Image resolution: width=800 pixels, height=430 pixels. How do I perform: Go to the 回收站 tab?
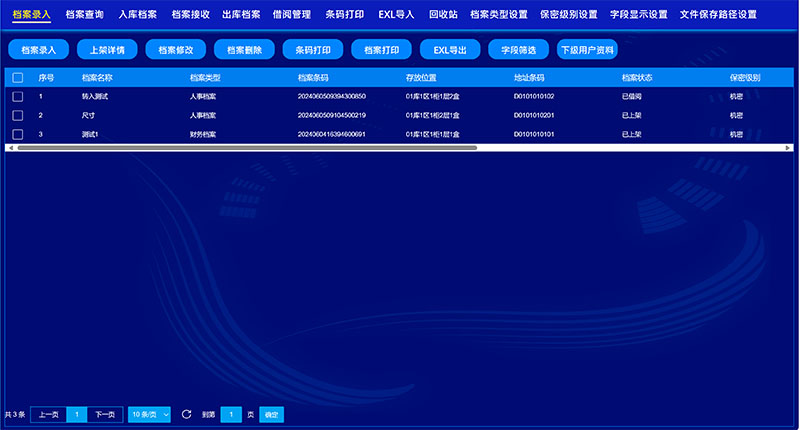442,15
